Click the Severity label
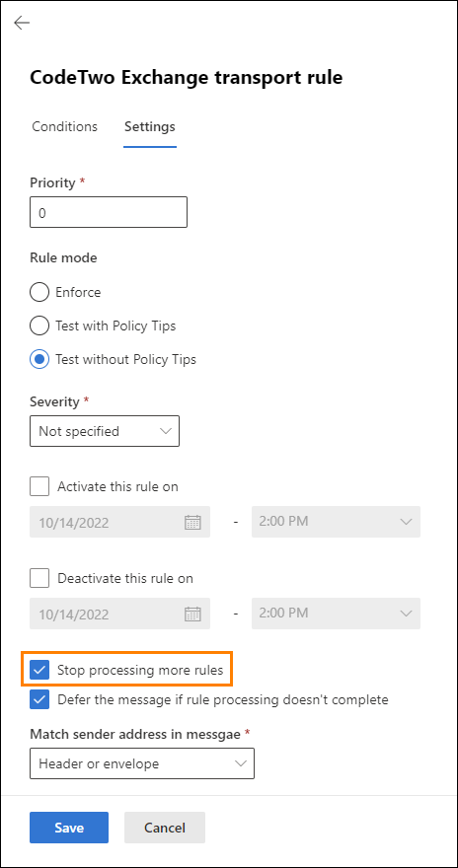Image resolution: width=458 pixels, height=868 pixels. 55,401
